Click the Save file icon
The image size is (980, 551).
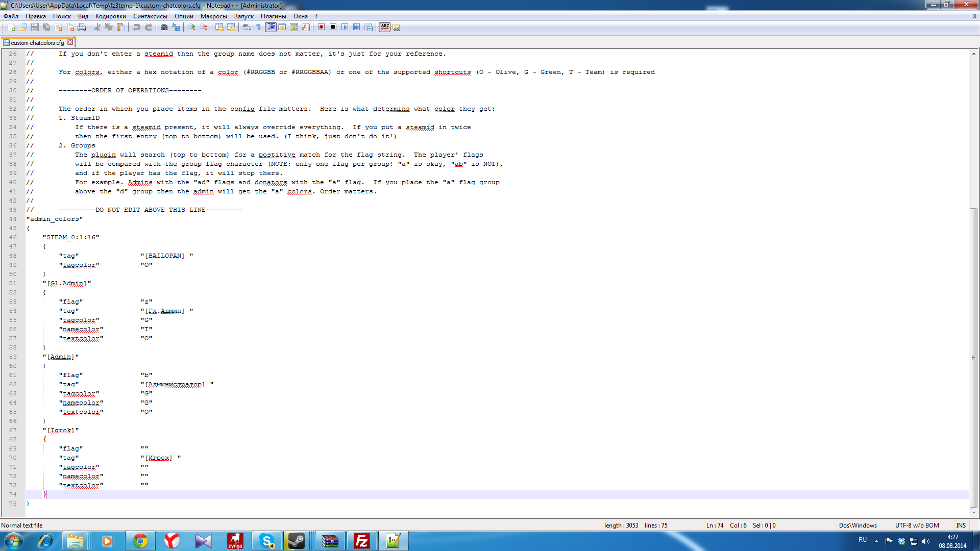coord(35,28)
